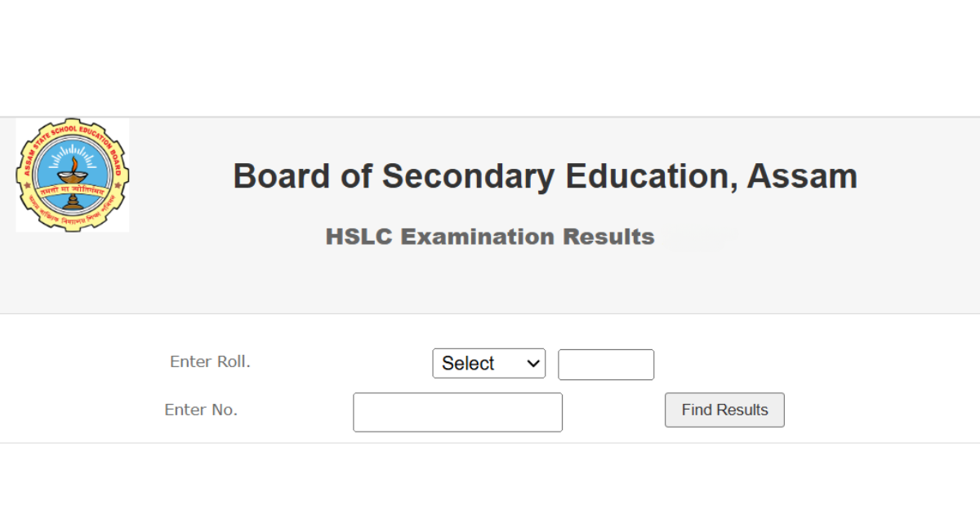Viewport: 980px width, 514px height.
Task: Click the 'Board of Secondary Education, Assam' heading
Action: tap(545, 176)
